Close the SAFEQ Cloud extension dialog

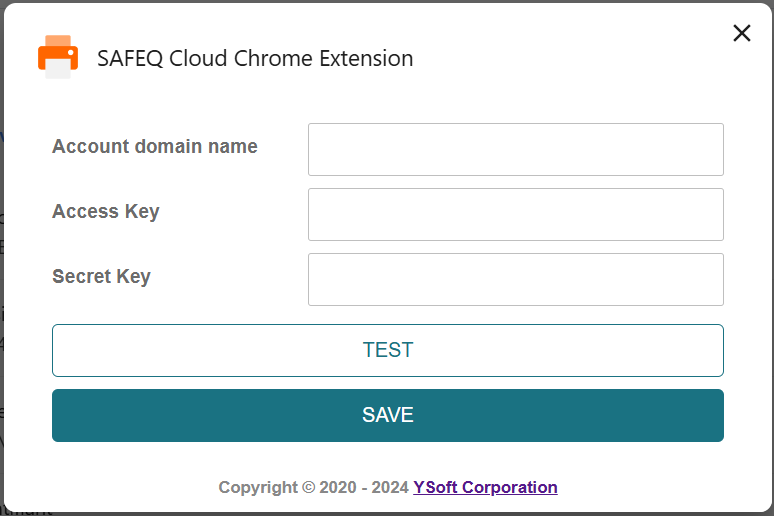click(x=741, y=34)
